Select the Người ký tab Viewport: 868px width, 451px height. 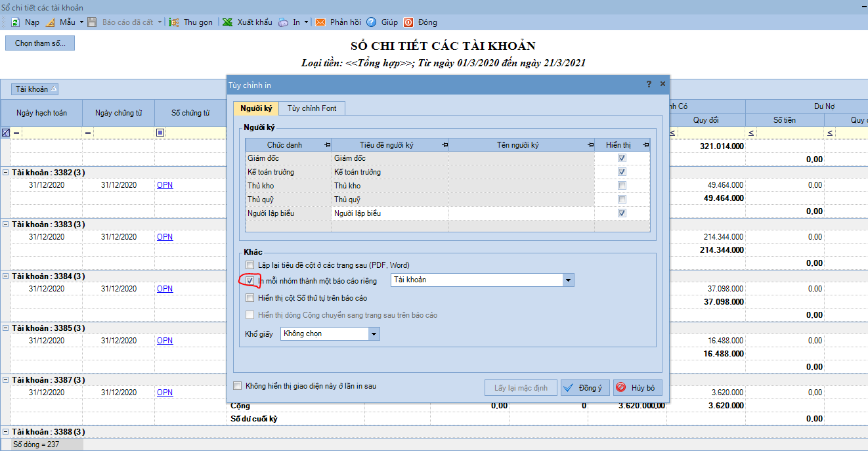[256, 108]
